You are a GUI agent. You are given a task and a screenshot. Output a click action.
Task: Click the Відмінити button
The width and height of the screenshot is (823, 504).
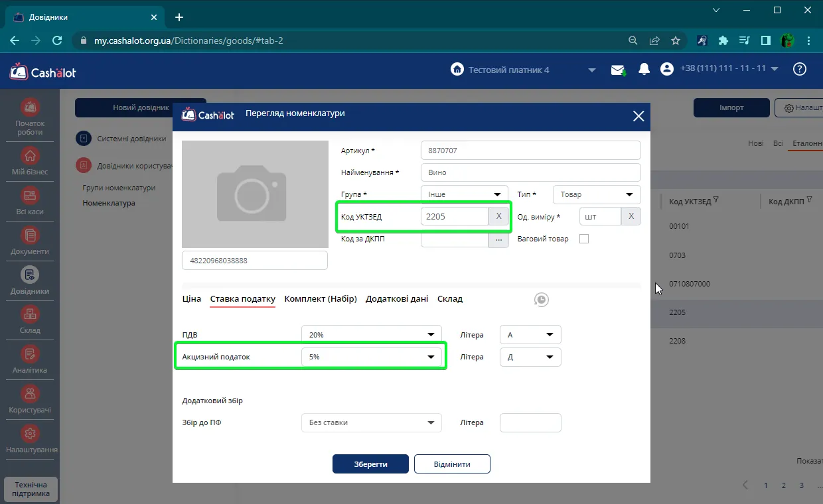coord(452,464)
